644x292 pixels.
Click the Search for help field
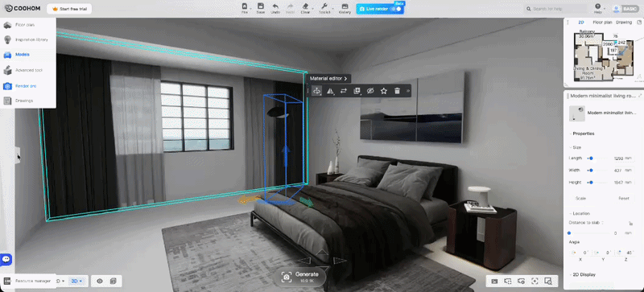(x=557, y=9)
